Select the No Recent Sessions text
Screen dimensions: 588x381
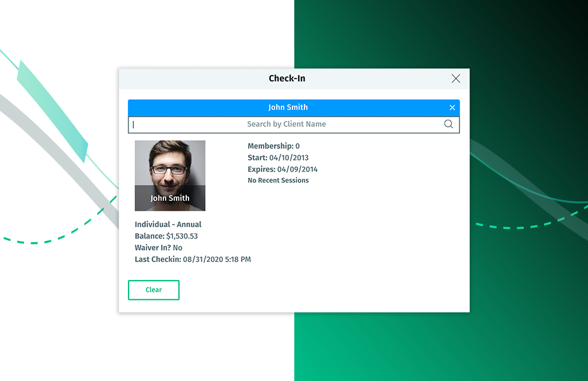click(278, 180)
